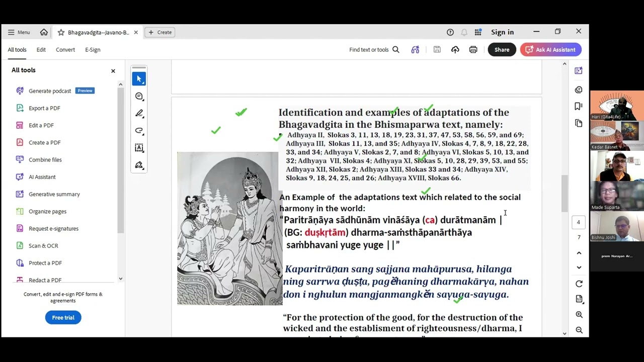This screenshot has height=362, width=644.
Task: Click the print icon
Action: coord(473,49)
